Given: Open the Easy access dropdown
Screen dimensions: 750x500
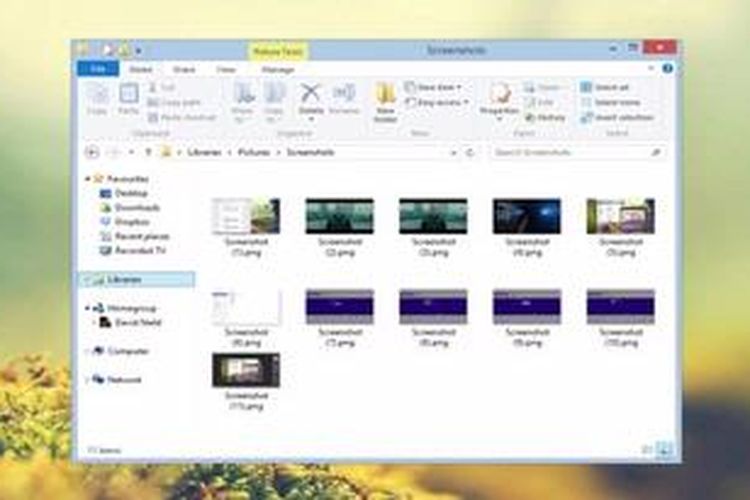Looking at the screenshot, I should [436, 102].
